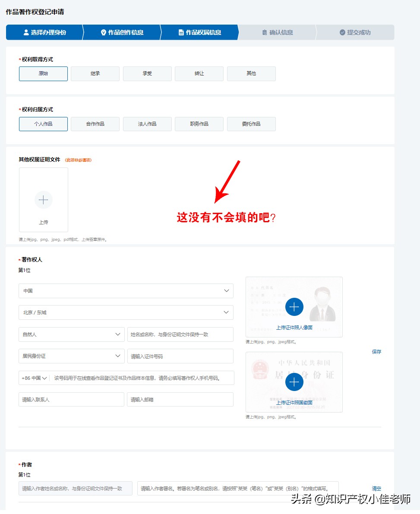
Task: Open the region dropdown showing 北京/东城
Action: (126, 312)
